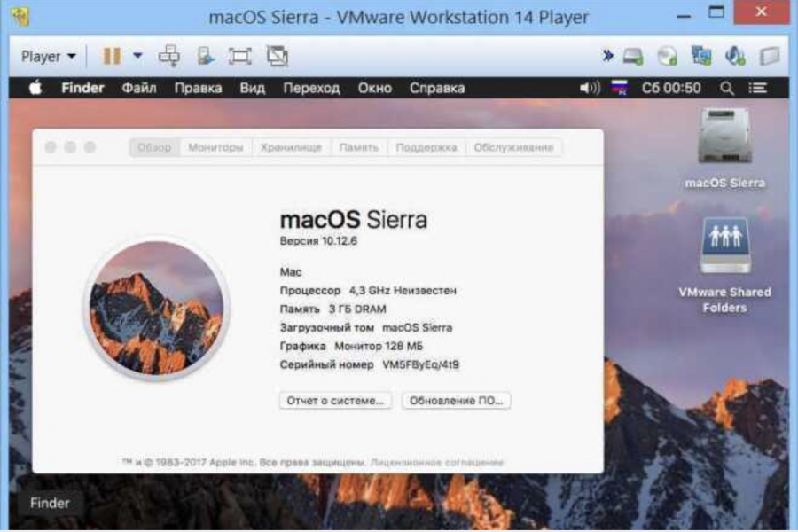Switch to the Обслуживание tab
The width and height of the screenshot is (798, 532).
click(513, 148)
